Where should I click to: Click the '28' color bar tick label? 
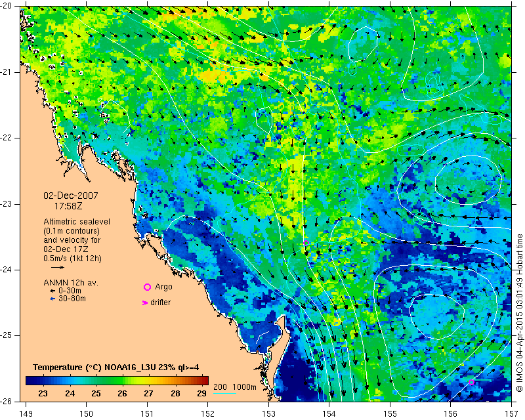pos(175,394)
